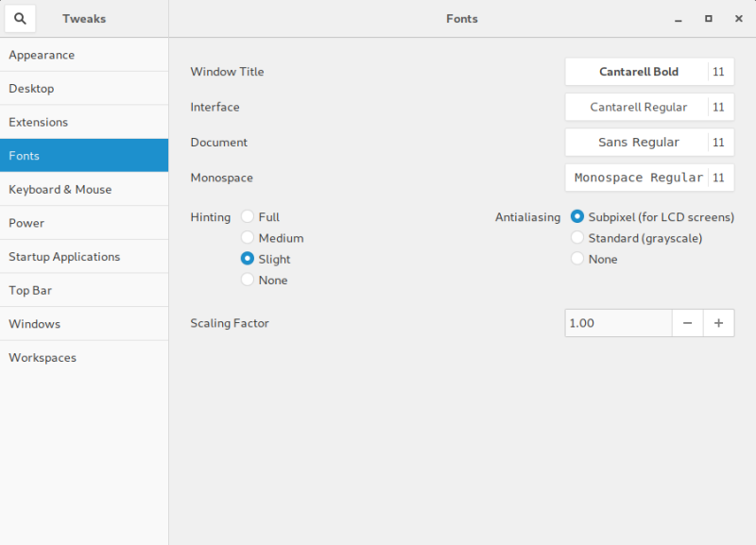Select None for antialiasing
The height and width of the screenshot is (545, 756).
pyautogui.click(x=577, y=259)
